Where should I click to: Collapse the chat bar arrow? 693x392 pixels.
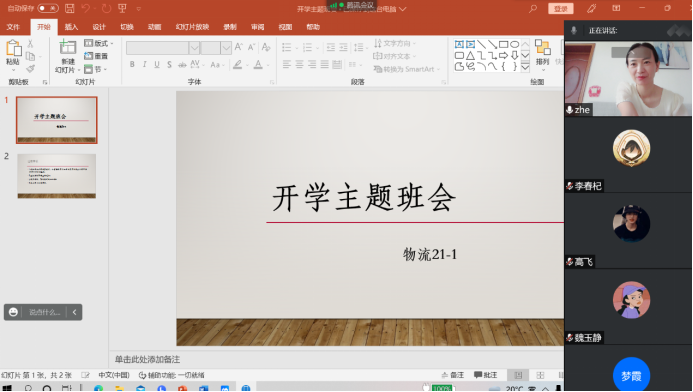click(74, 312)
